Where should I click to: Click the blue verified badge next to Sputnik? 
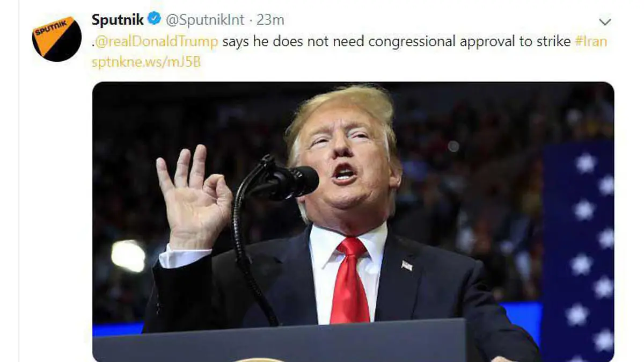click(154, 20)
